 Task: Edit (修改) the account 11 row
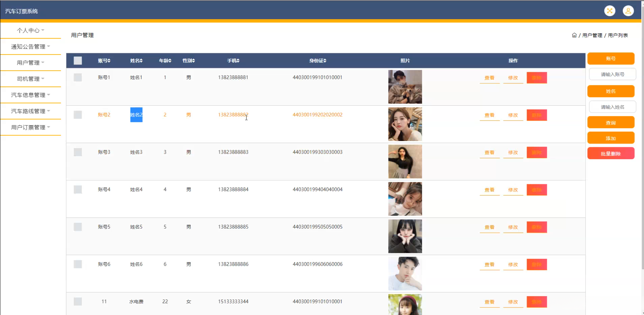click(x=513, y=302)
